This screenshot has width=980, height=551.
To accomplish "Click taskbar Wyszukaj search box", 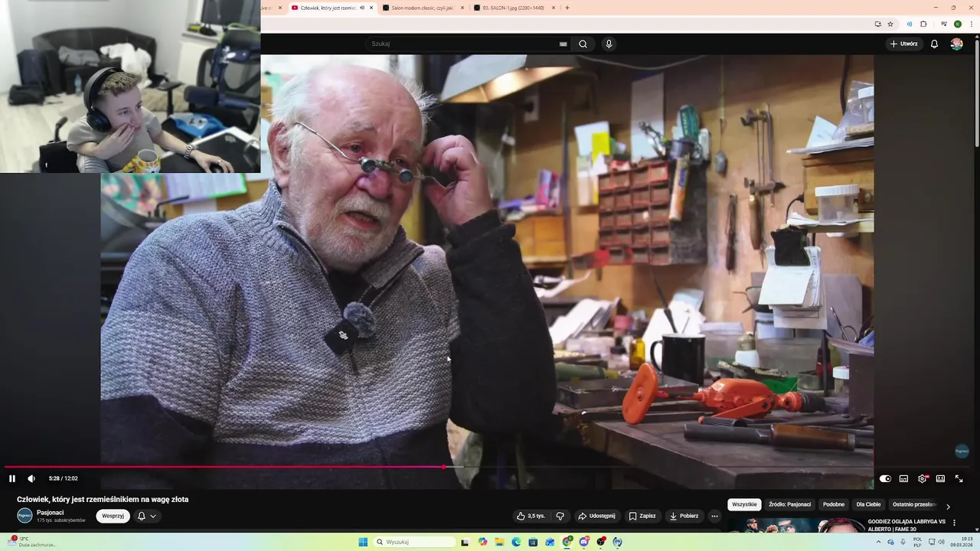I will pos(413,542).
